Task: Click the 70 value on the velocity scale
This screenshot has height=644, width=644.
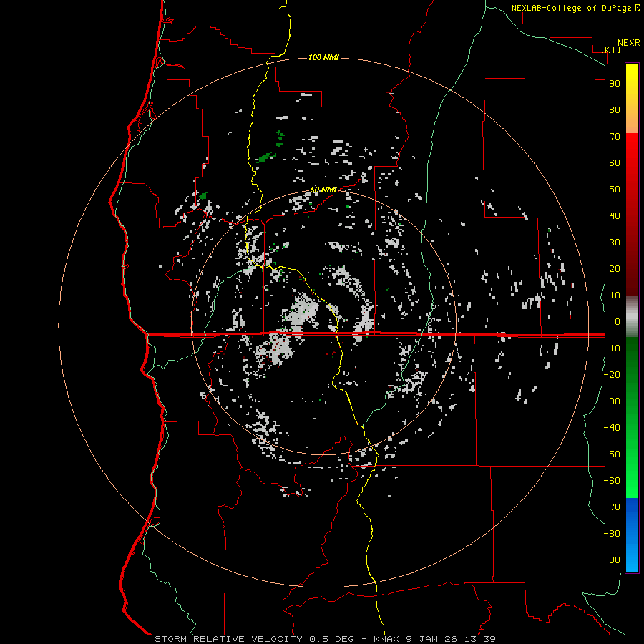Action: tap(615, 137)
